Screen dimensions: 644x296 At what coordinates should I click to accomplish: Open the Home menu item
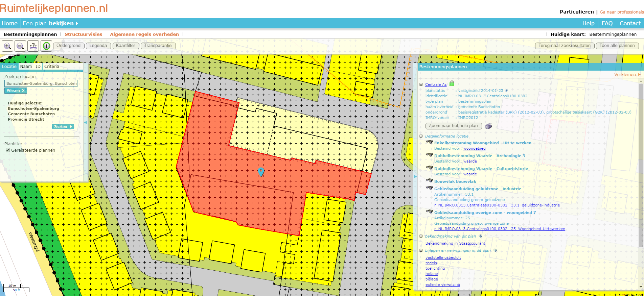pyautogui.click(x=9, y=23)
